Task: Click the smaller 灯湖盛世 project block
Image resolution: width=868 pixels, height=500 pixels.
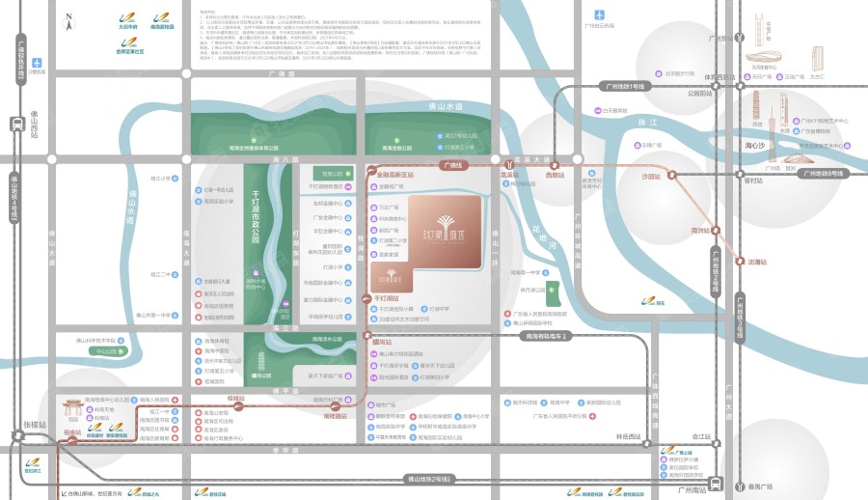Action: 392,277
